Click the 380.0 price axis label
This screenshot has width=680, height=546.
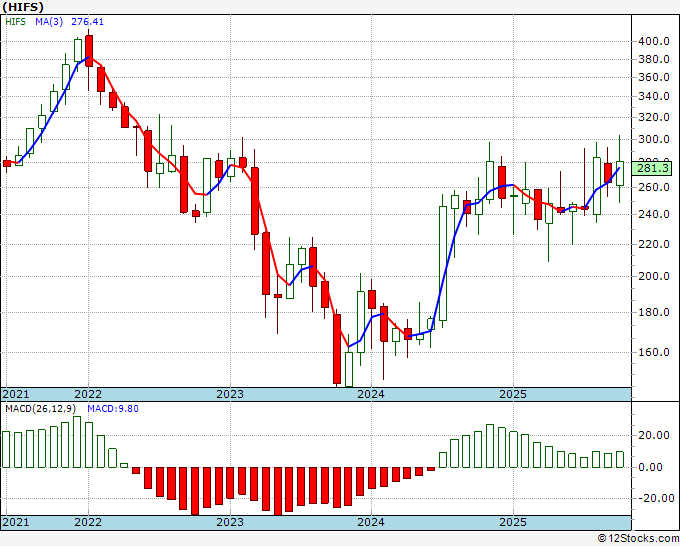[654, 59]
